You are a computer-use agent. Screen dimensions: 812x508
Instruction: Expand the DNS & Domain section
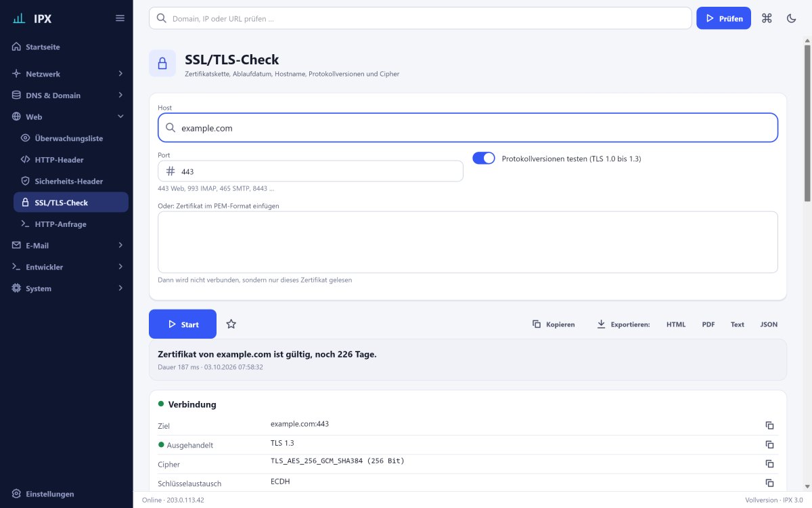click(x=67, y=96)
